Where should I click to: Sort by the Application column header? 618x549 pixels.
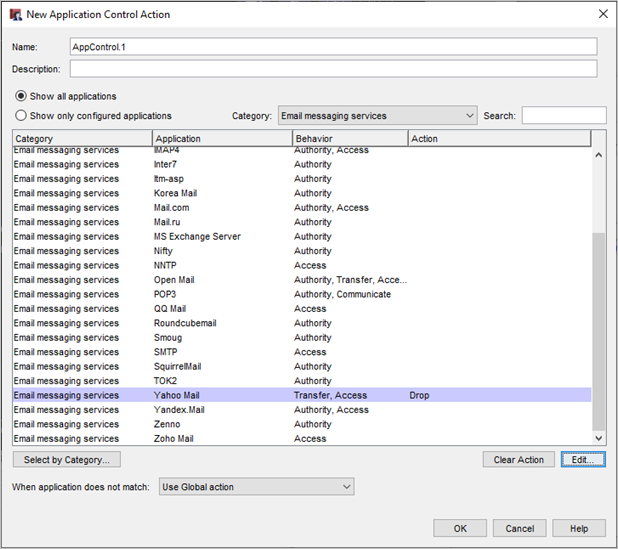(x=222, y=139)
